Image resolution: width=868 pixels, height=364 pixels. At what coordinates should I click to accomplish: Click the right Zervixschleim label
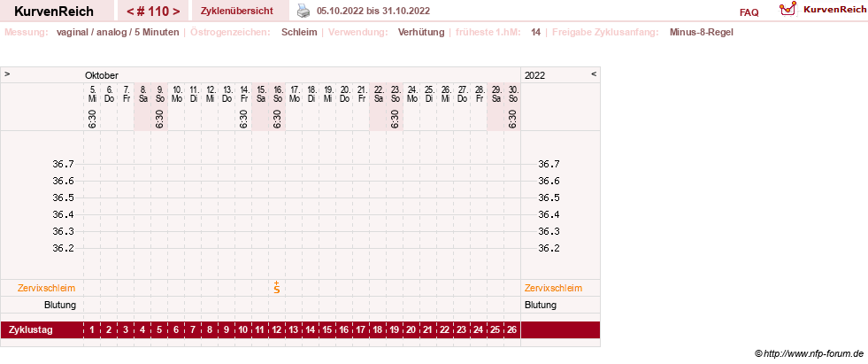click(554, 288)
